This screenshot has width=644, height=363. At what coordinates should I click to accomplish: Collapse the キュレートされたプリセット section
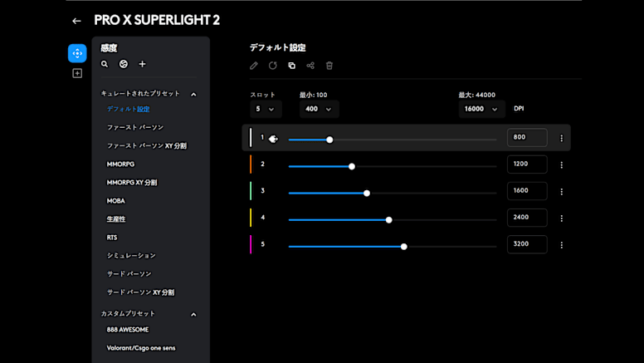[x=193, y=95]
